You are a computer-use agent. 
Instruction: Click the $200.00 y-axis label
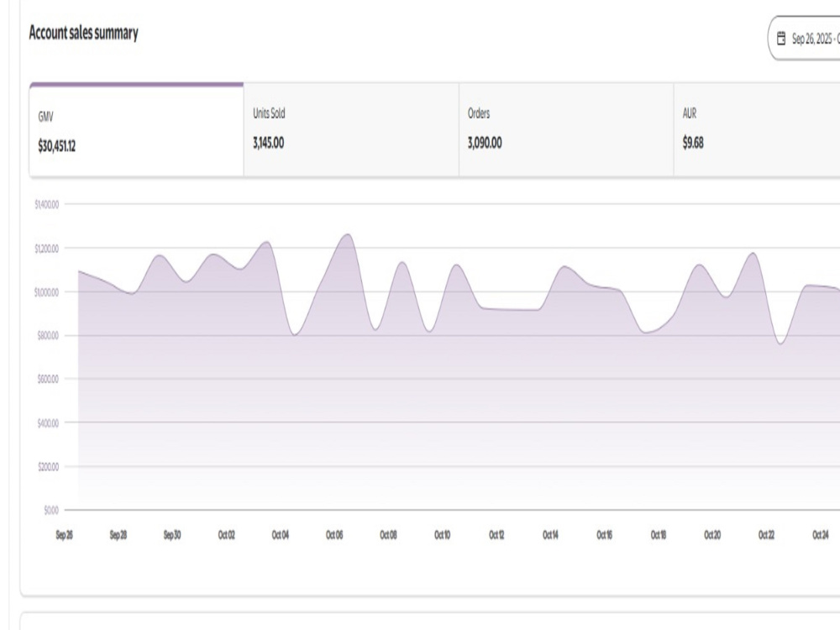coord(48,467)
